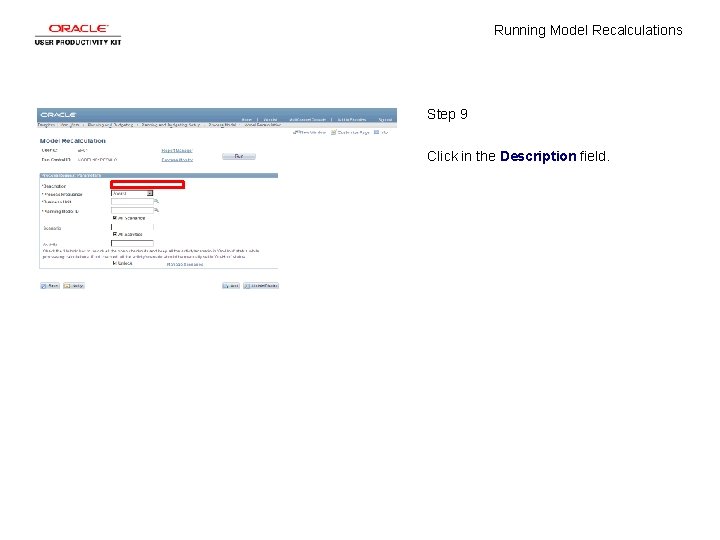
Task: Open the Report Manager link
Action: click(177, 151)
